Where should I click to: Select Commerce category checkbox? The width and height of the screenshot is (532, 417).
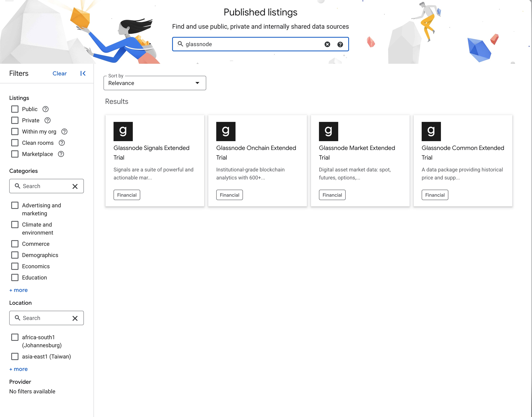pyautogui.click(x=15, y=244)
